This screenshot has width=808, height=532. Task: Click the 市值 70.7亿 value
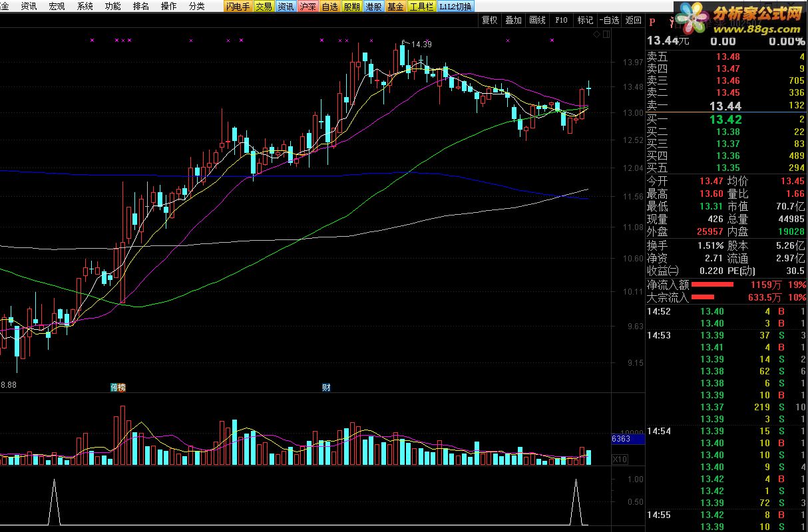pos(791,207)
